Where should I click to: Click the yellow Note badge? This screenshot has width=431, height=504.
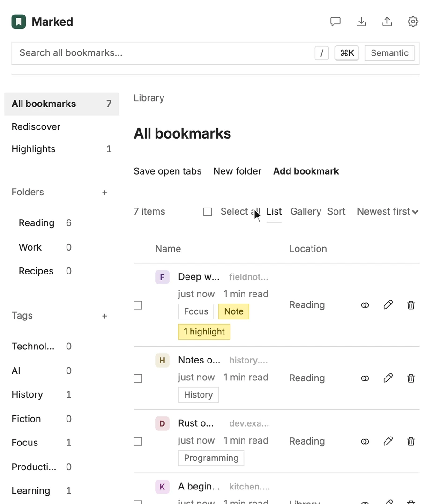click(234, 311)
